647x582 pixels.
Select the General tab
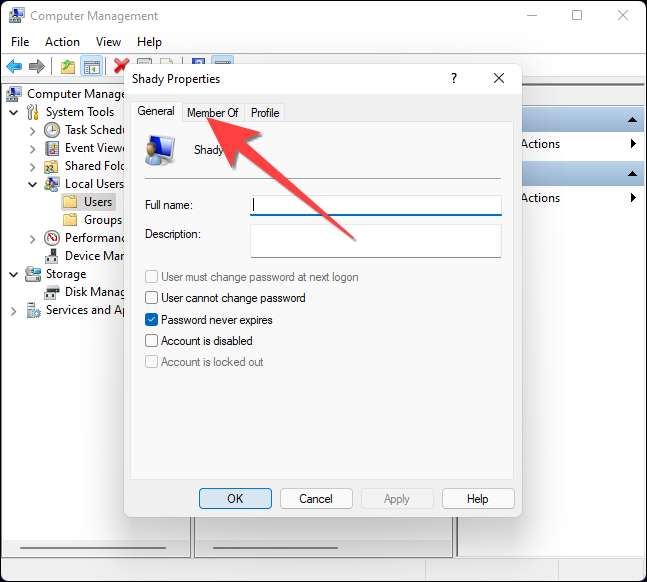click(x=156, y=111)
